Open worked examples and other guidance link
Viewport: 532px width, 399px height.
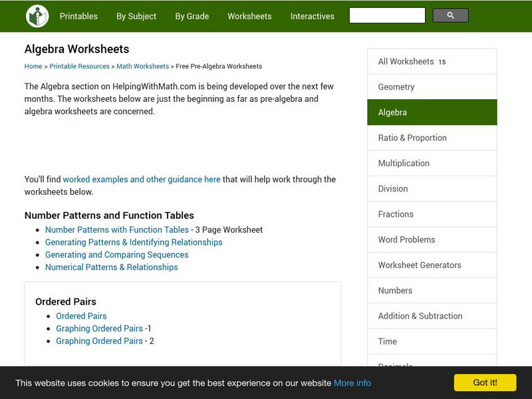click(142, 180)
